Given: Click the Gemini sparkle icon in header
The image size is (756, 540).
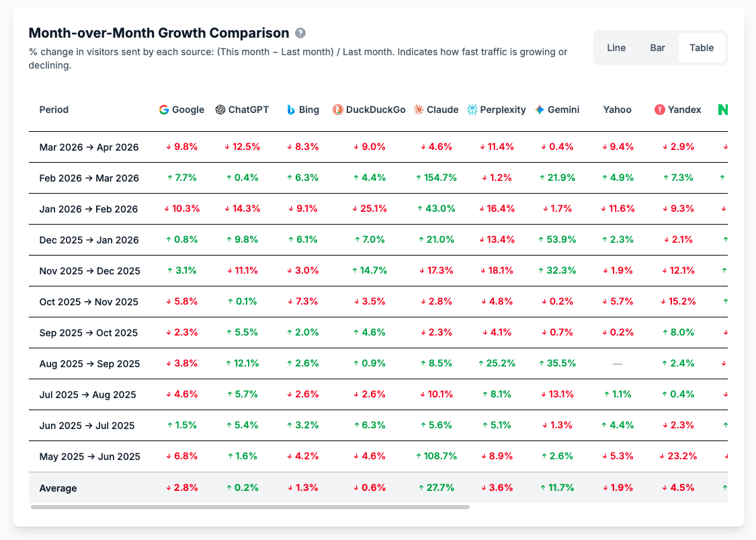Looking at the screenshot, I should tap(540, 110).
